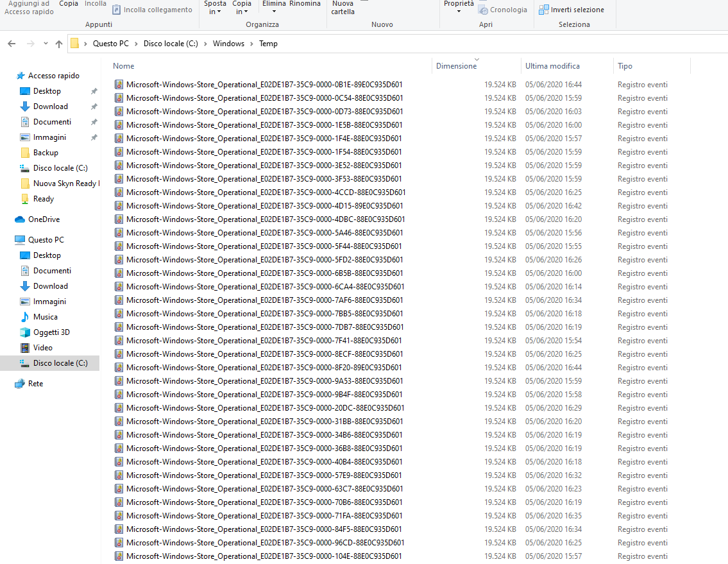Image resolution: width=728 pixels, height=564 pixels.
Task: Click Windows breadcrumb in address bar
Action: click(228, 44)
